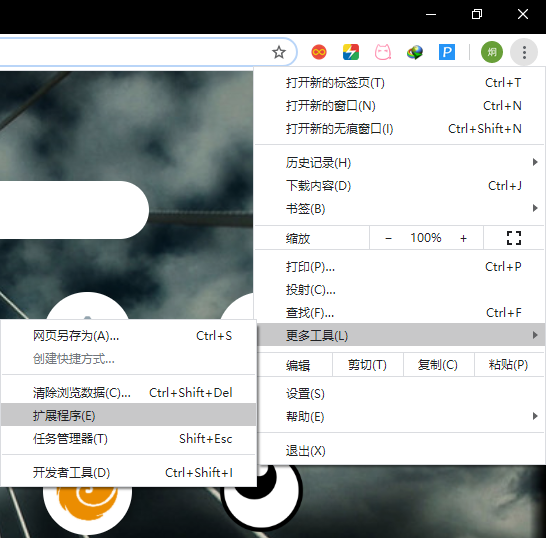Open the pink cat extension icon
The image size is (546, 538).
[383, 52]
